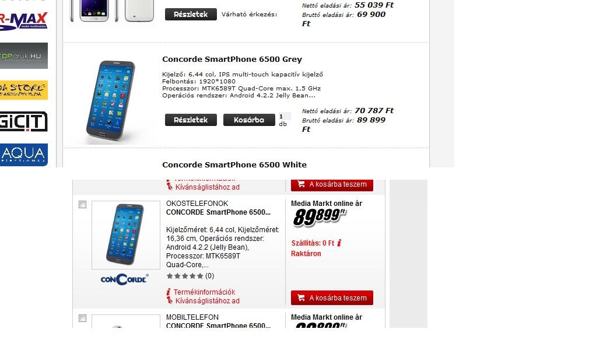
Task: Click A kosárba teszem below 89899 price
Action: [332, 298]
